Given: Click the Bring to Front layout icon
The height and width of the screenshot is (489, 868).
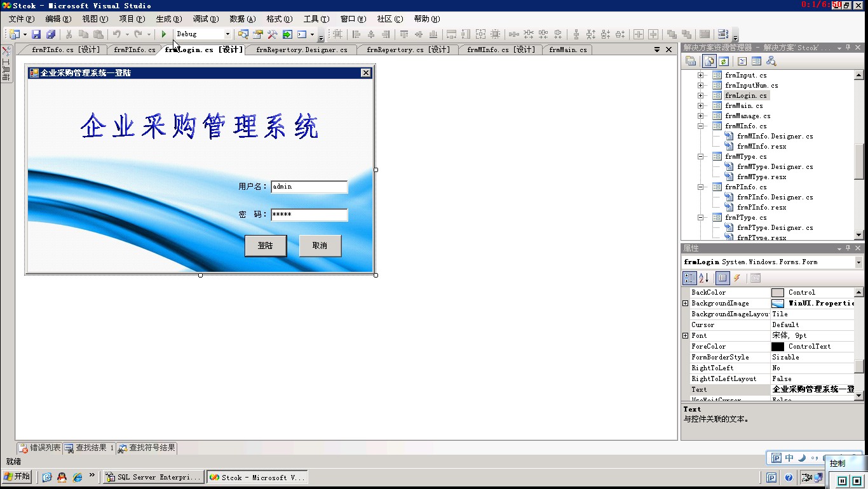Looking at the screenshot, I should pos(672,34).
